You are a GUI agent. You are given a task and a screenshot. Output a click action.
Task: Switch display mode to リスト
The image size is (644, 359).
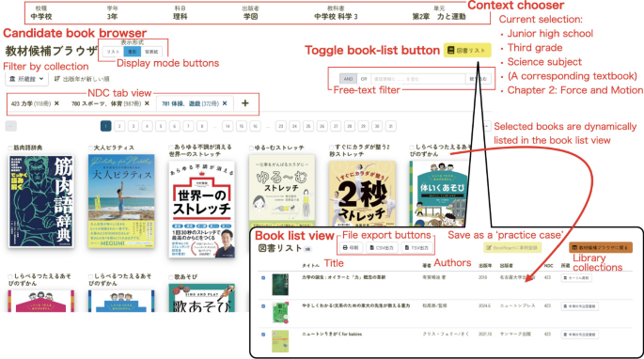[x=113, y=52]
